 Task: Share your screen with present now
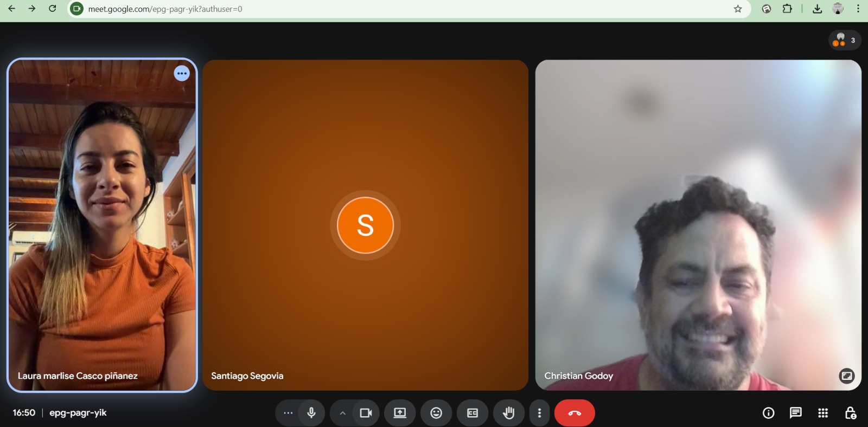pos(400,413)
